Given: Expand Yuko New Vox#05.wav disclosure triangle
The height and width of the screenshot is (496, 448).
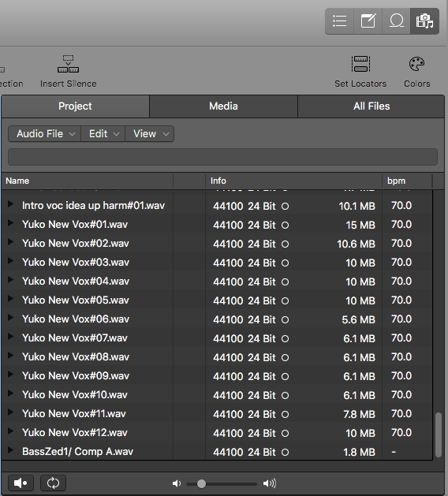Looking at the screenshot, I should [x=10, y=299].
